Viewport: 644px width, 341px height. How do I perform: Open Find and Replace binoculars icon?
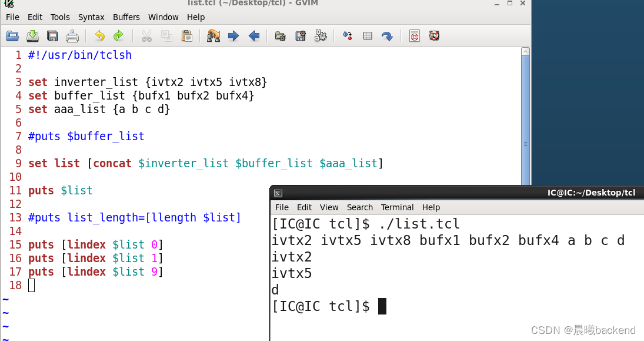[213, 36]
